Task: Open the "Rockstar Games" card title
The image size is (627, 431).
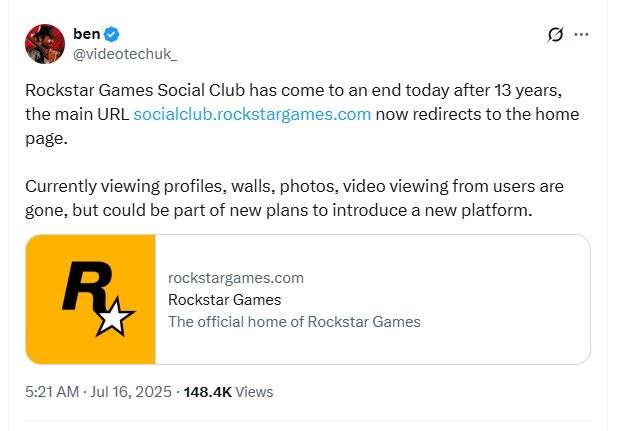Action: [224, 300]
